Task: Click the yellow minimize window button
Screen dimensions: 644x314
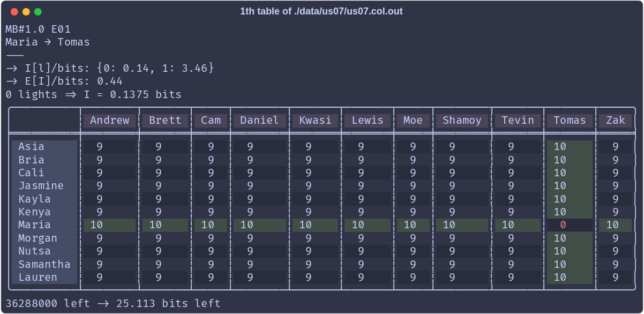Action: tap(26, 11)
